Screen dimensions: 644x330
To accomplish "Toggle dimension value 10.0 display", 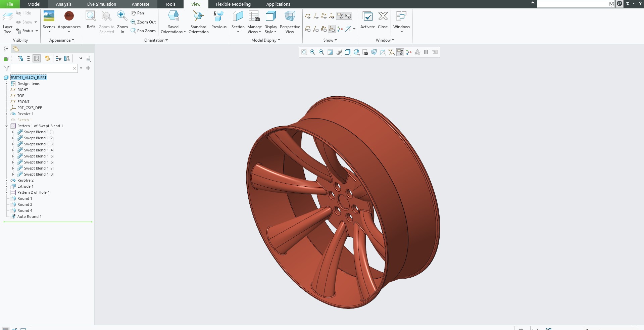I will 348,16.
